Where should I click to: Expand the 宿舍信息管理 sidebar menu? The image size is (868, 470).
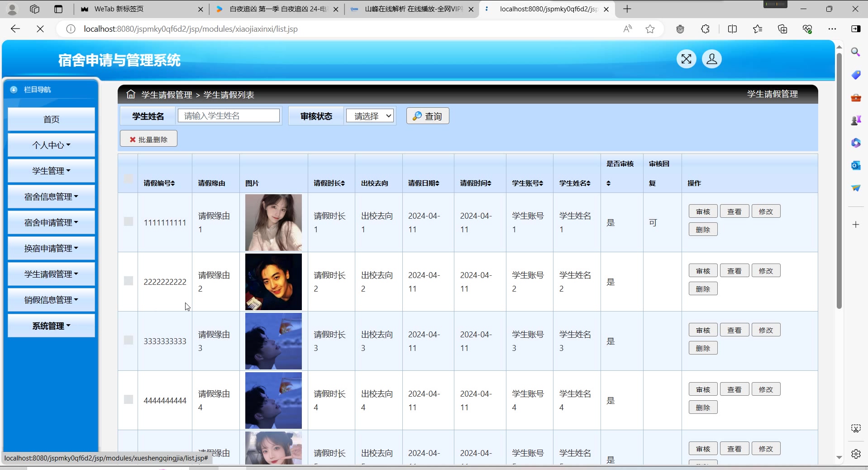pyautogui.click(x=51, y=197)
